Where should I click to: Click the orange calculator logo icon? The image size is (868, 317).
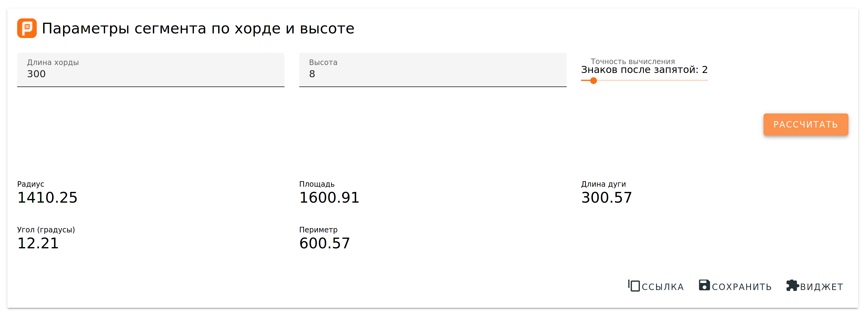click(27, 28)
